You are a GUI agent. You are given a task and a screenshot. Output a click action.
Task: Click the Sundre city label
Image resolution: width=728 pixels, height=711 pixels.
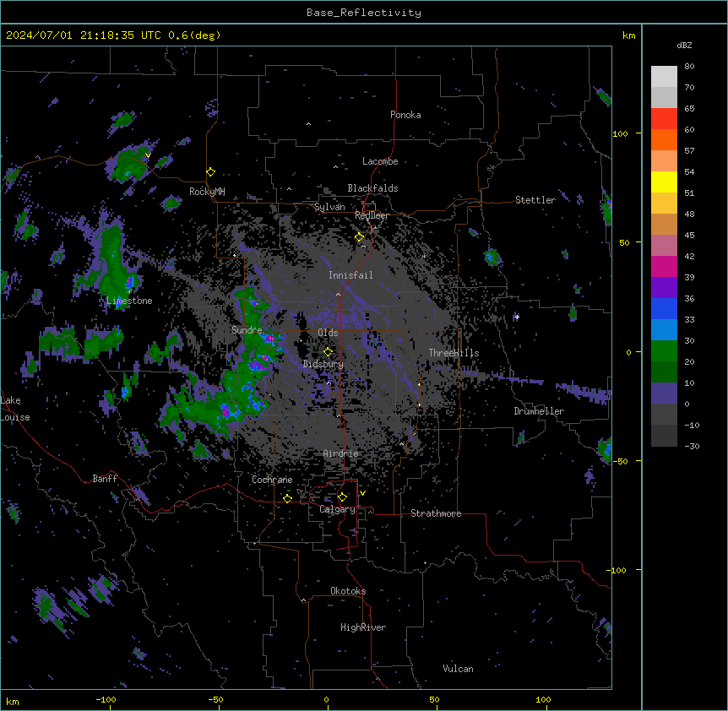point(247,330)
